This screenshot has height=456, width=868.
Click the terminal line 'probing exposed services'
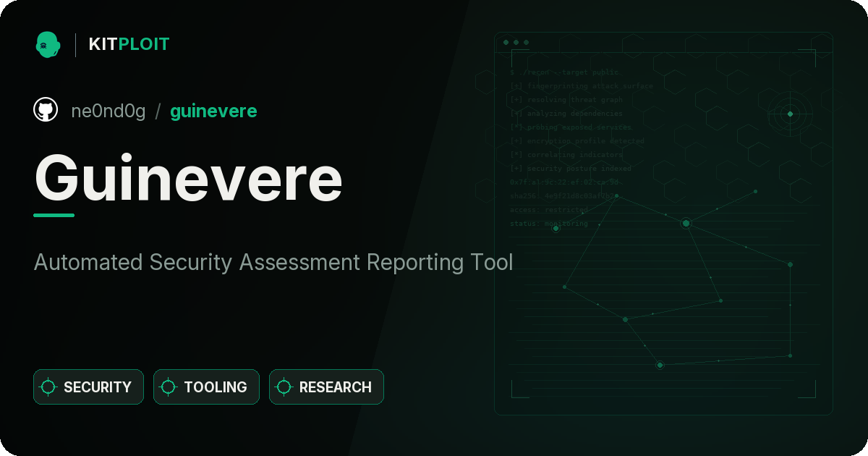point(571,127)
